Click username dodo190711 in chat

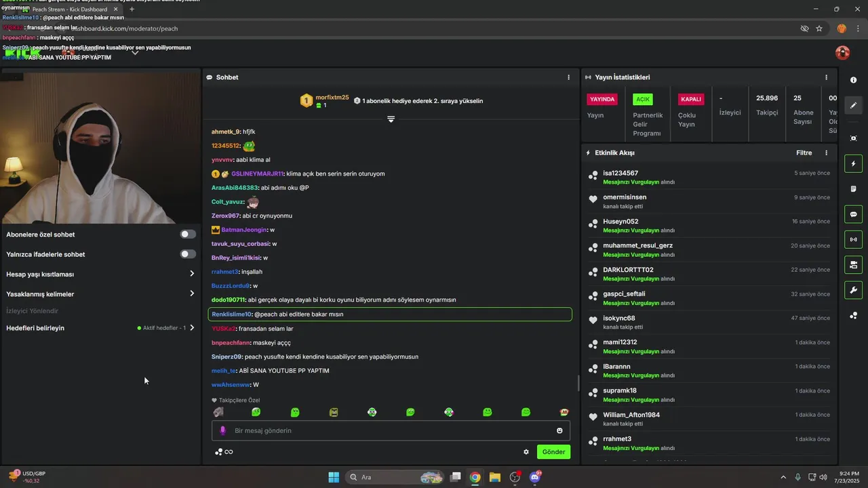coord(229,300)
